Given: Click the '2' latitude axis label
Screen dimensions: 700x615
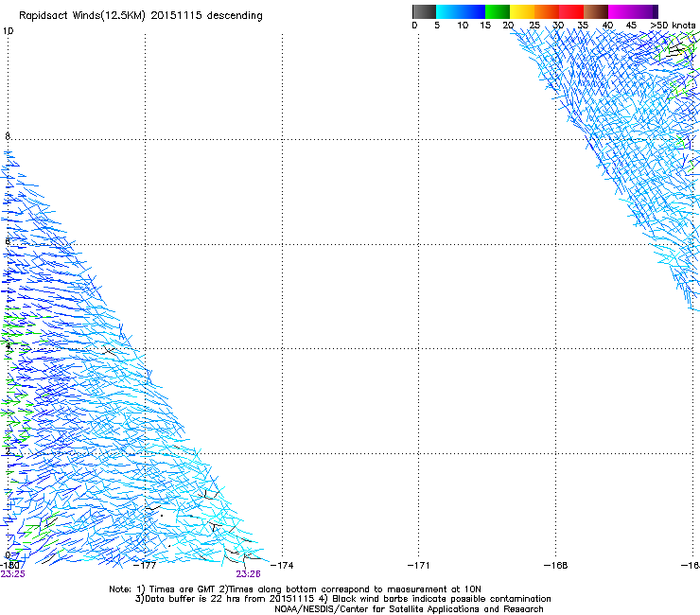Looking at the screenshot, I should [x=8, y=451].
